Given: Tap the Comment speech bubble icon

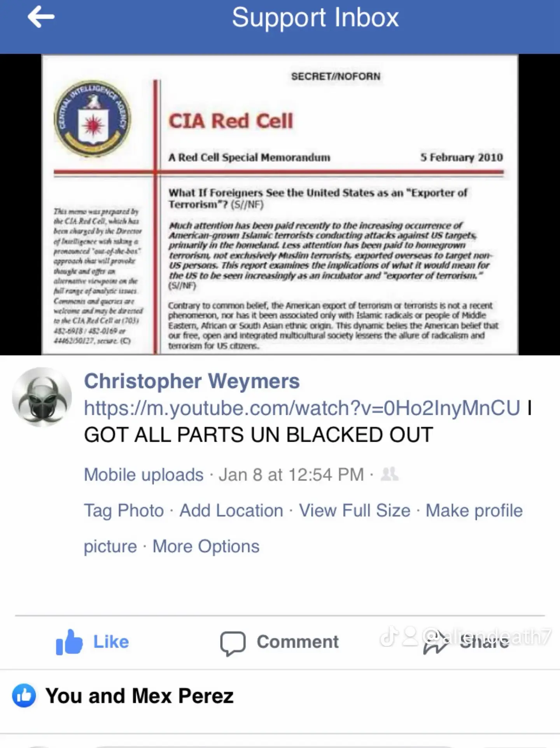Looking at the screenshot, I should point(233,643).
